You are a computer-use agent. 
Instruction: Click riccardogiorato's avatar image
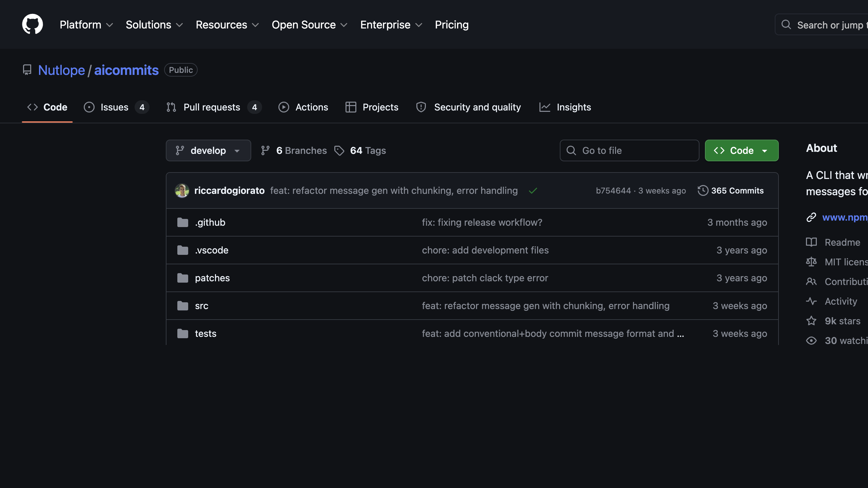pos(182,190)
